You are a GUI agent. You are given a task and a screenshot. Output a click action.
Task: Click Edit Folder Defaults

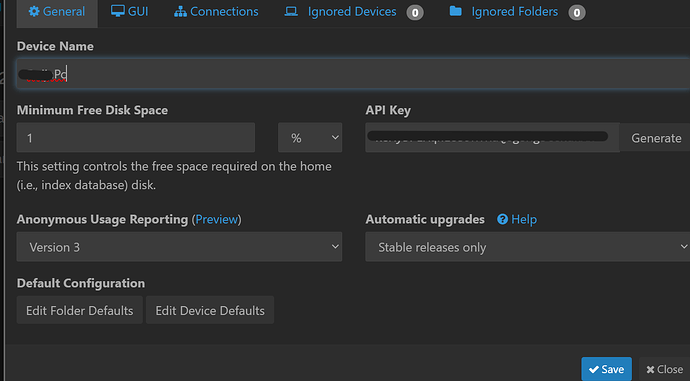pyautogui.click(x=80, y=310)
